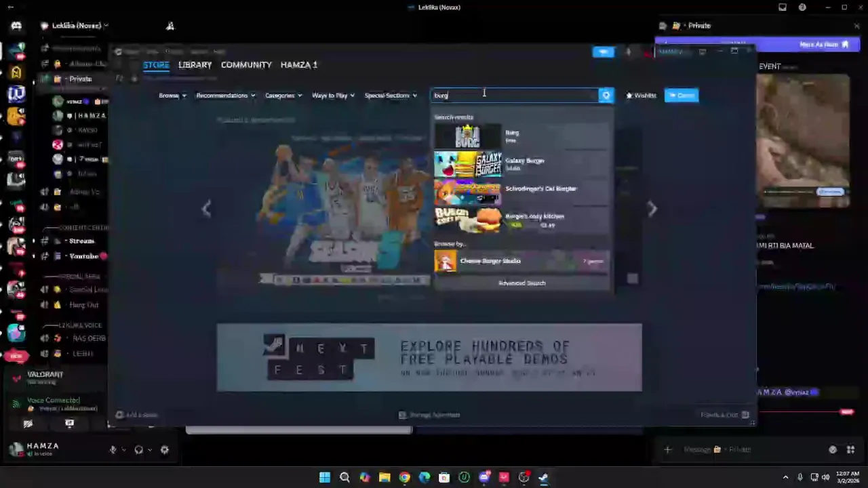Expand the Special Sections dropdown
Viewport: 868px width, 488px height.
391,96
